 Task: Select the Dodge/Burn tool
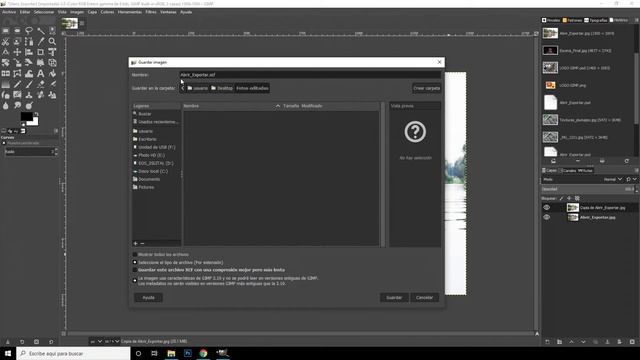point(29,106)
